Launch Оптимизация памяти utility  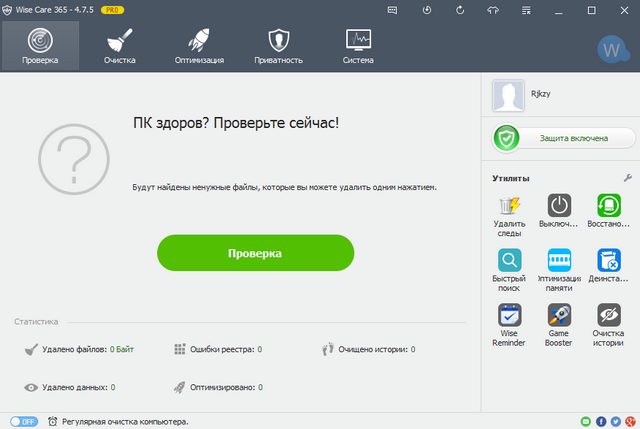click(x=559, y=268)
